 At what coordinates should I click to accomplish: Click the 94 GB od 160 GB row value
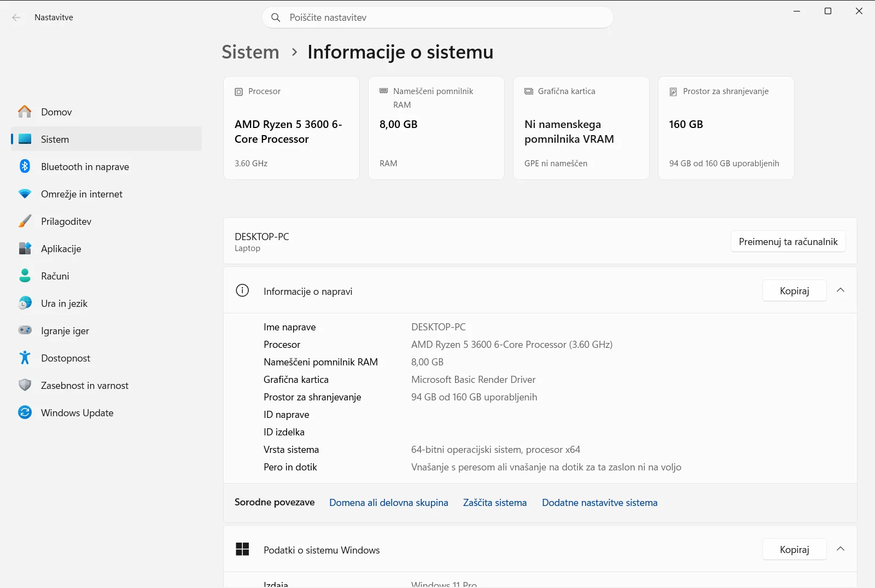(x=474, y=397)
